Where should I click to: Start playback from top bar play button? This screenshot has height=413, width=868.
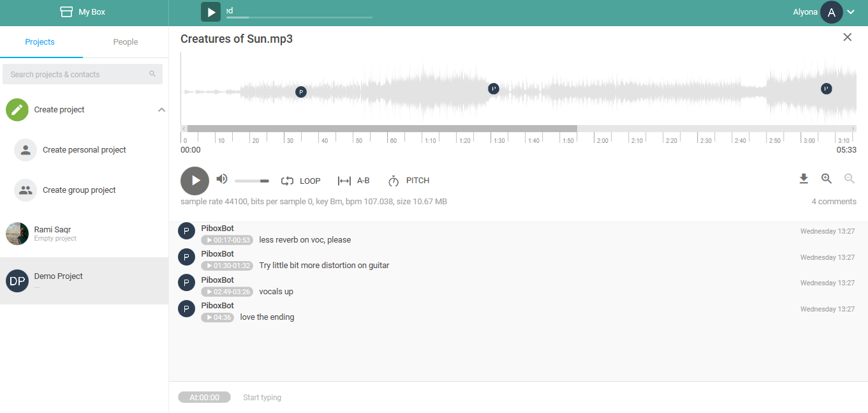pos(210,12)
